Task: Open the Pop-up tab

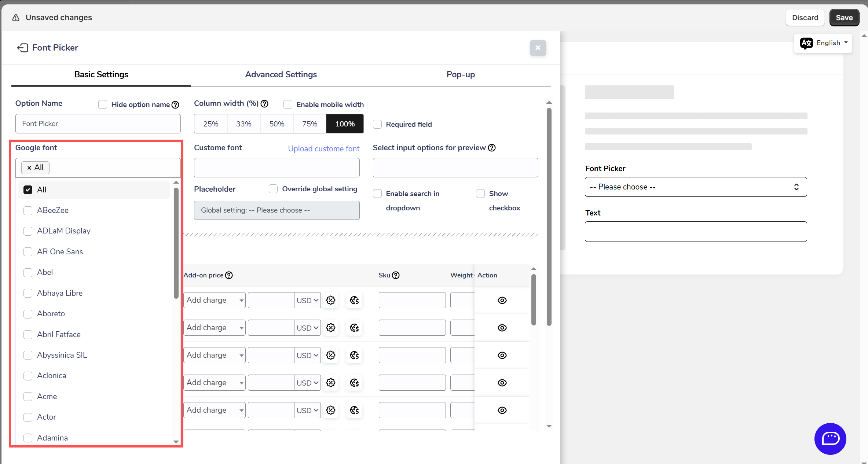Action: pos(461,74)
